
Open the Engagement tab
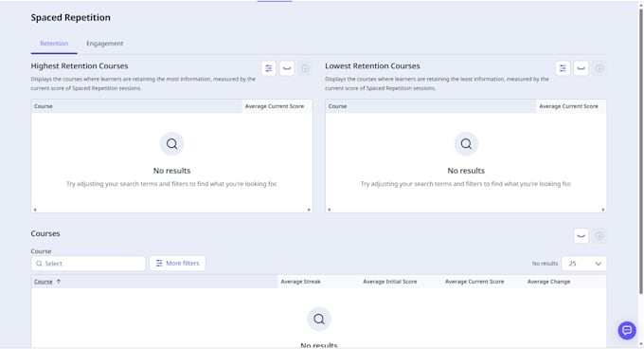coord(105,44)
